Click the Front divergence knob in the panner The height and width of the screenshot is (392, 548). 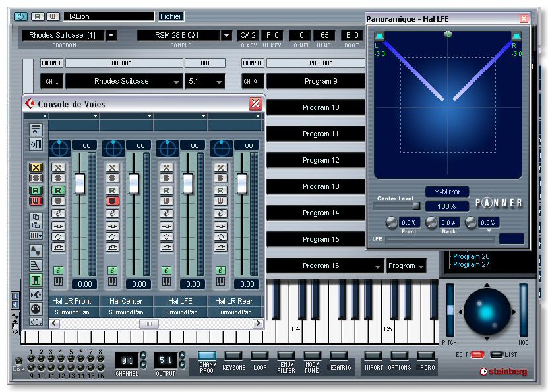click(392, 223)
